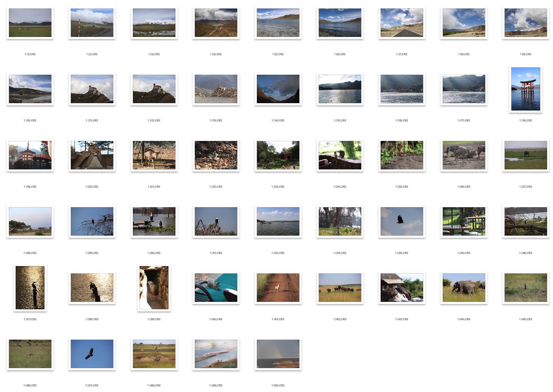Click the prayer flag pole photo 1 (2).CR2
This screenshot has height=392, width=553.
click(92, 23)
